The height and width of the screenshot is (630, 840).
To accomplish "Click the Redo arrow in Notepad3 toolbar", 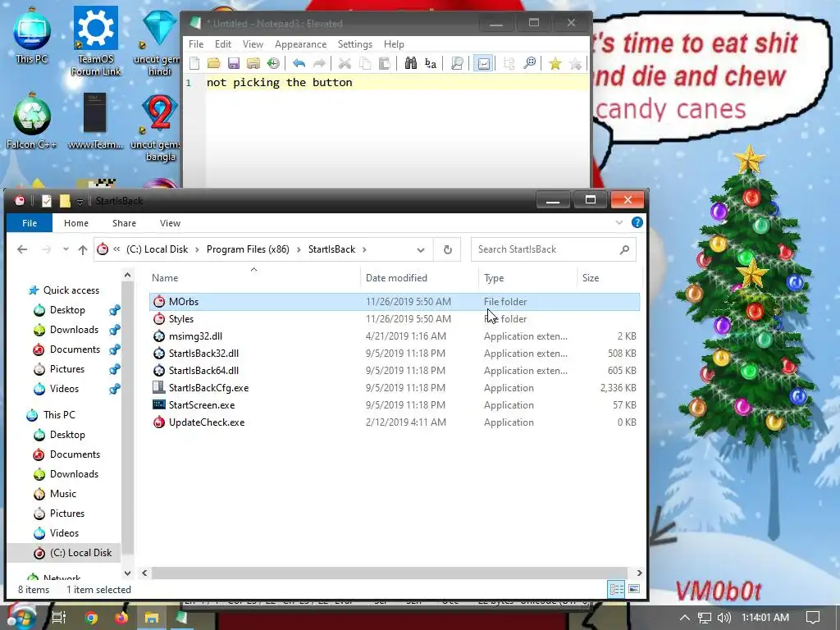I will point(319,63).
